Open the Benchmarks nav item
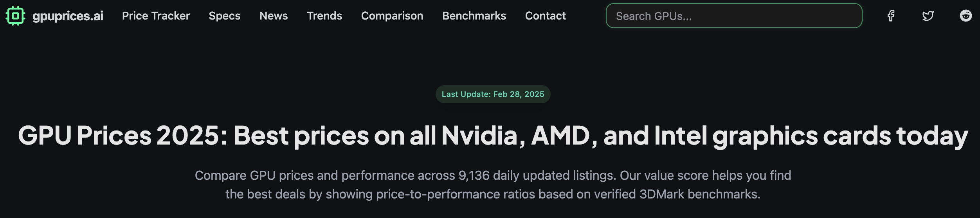This screenshot has height=218, width=980. click(474, 16)
